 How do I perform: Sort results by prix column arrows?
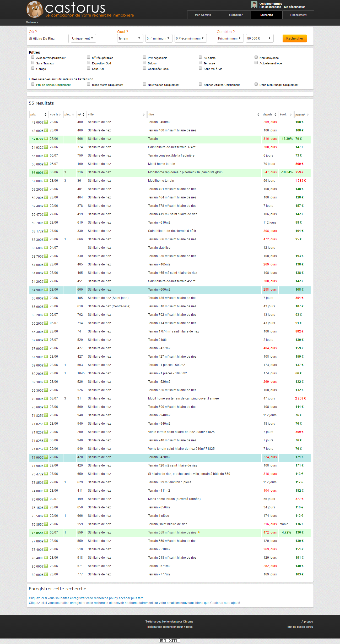click(x=45, y=115)
